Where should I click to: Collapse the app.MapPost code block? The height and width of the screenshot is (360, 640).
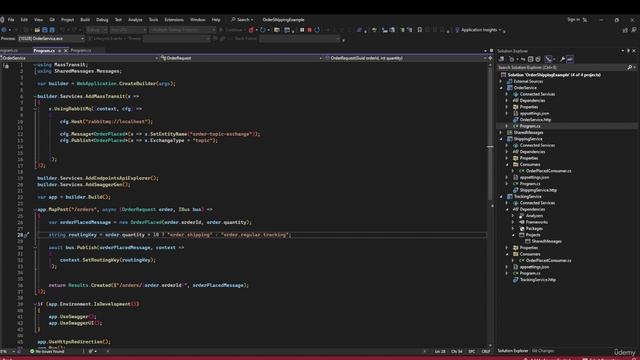pos(35,210)
